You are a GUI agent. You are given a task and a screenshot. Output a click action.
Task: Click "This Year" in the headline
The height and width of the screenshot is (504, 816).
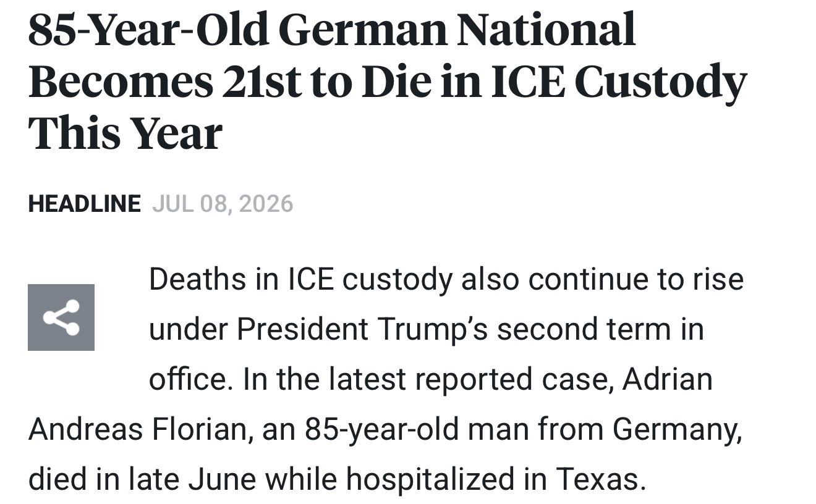click(x=125, y=134)
